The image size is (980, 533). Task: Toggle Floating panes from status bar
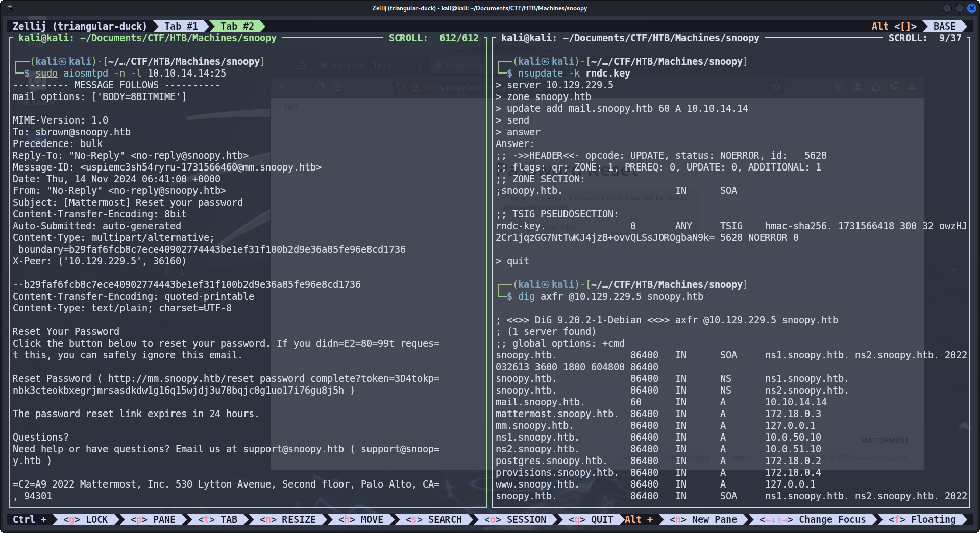922,519
